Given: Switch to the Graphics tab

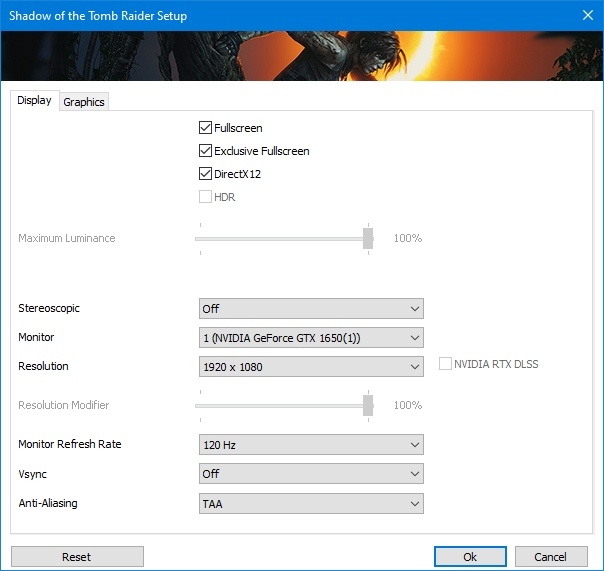Looking at the screenshot, I should click(84, 102).
